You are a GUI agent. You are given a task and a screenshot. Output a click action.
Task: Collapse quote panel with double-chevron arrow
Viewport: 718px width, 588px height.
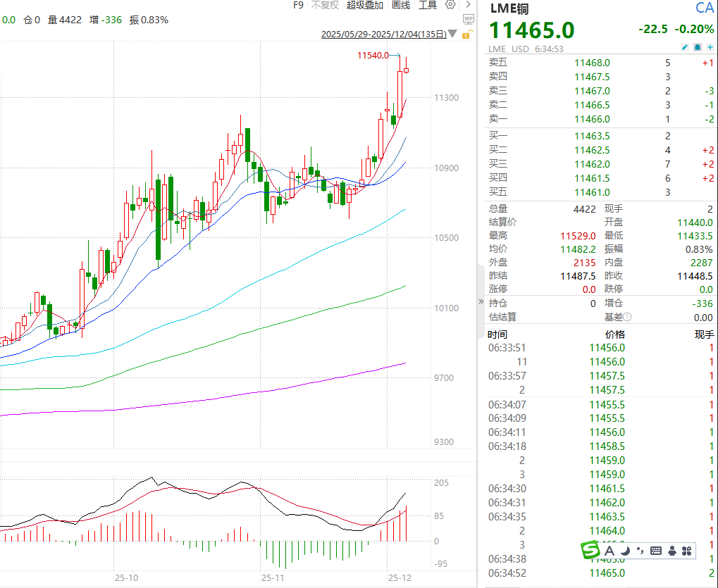(x=481, y=302)
